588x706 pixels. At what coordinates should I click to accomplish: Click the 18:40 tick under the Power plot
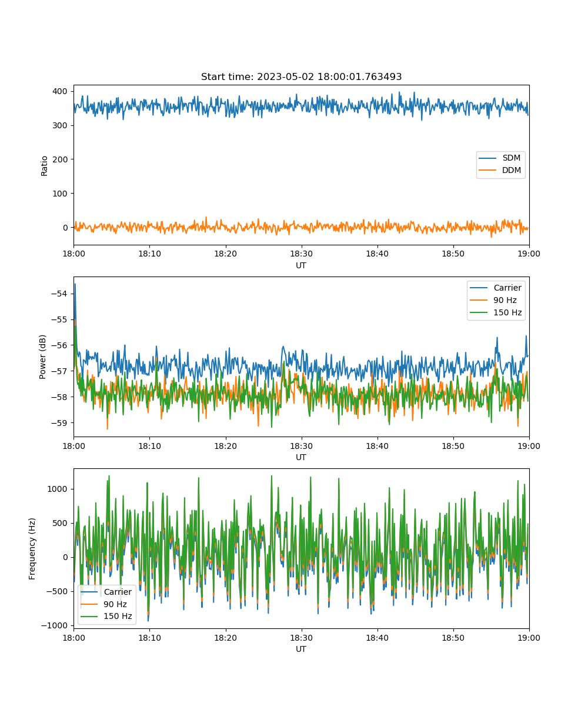377,446
